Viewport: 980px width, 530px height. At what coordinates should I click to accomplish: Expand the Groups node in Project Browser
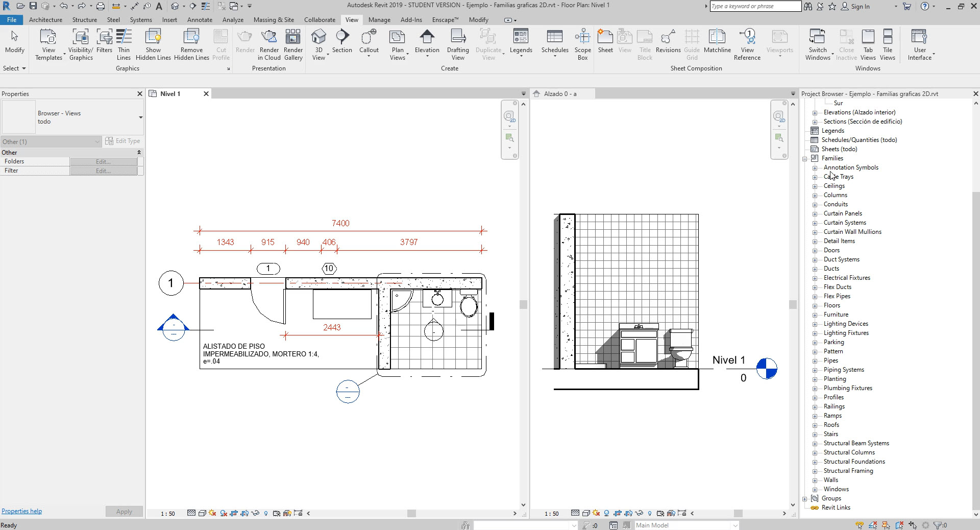pyautogui.click(x=805, y=499)
